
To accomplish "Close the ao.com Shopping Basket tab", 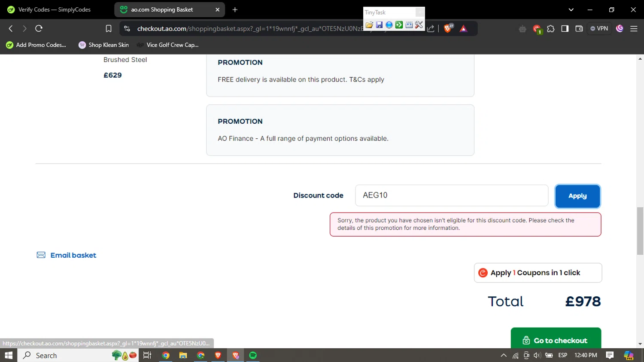I will point(217,9).
